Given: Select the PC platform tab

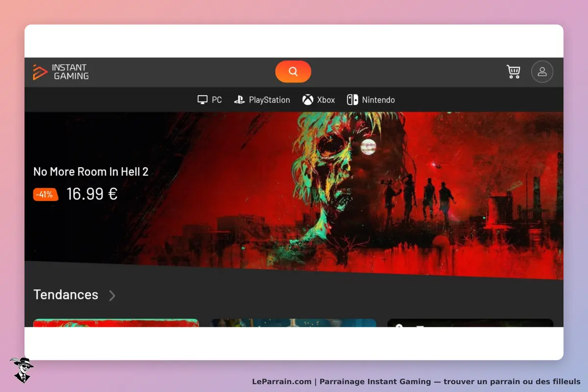Looking at the screenshot, I should [210, 100].
